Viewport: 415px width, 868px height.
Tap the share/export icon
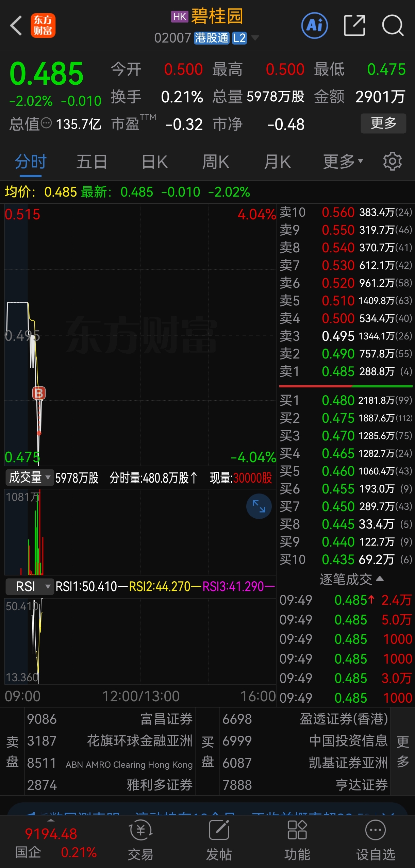tap(354, 26)
